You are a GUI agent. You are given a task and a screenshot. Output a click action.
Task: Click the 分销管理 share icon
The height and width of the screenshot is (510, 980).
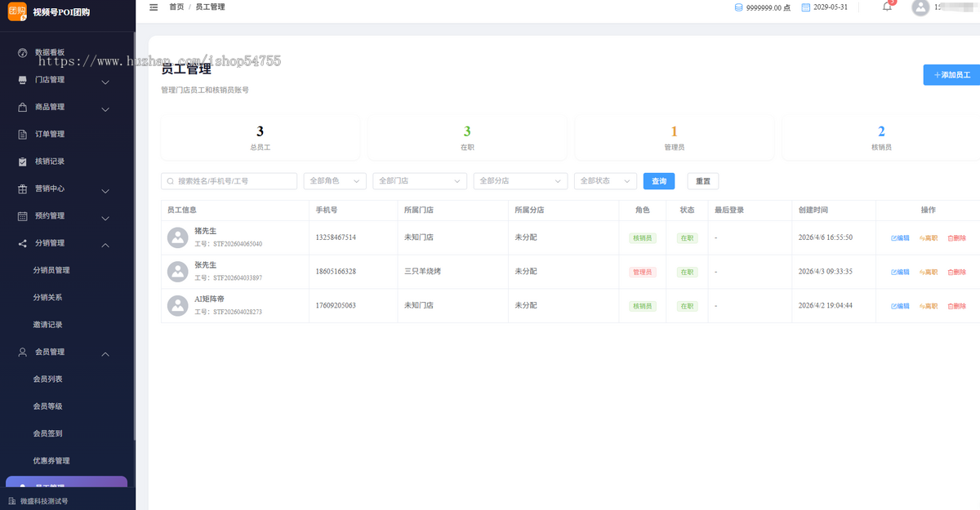[x=23, y=243]
